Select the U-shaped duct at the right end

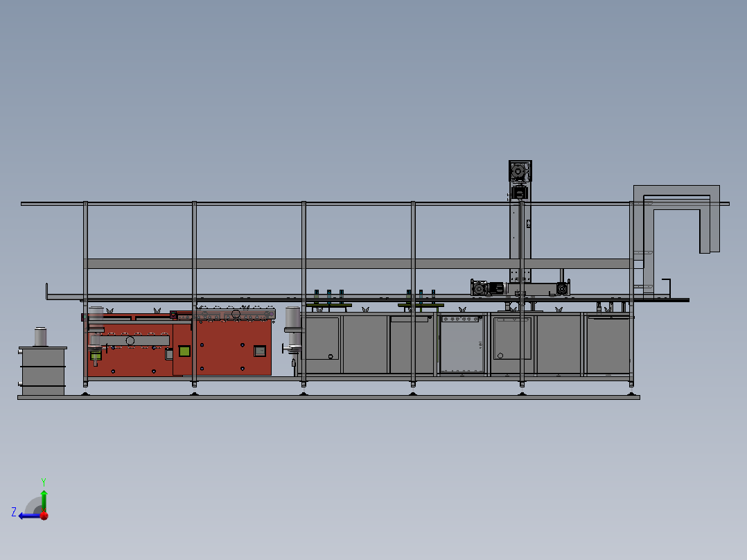pyautogui.click(x=676, y=219)
